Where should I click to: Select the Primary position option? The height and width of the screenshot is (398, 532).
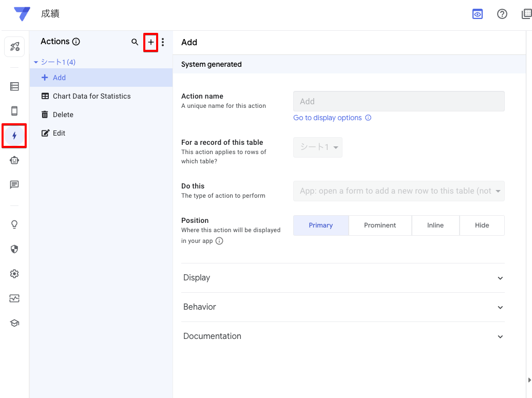pyautogui.click(x=321, y=225)
